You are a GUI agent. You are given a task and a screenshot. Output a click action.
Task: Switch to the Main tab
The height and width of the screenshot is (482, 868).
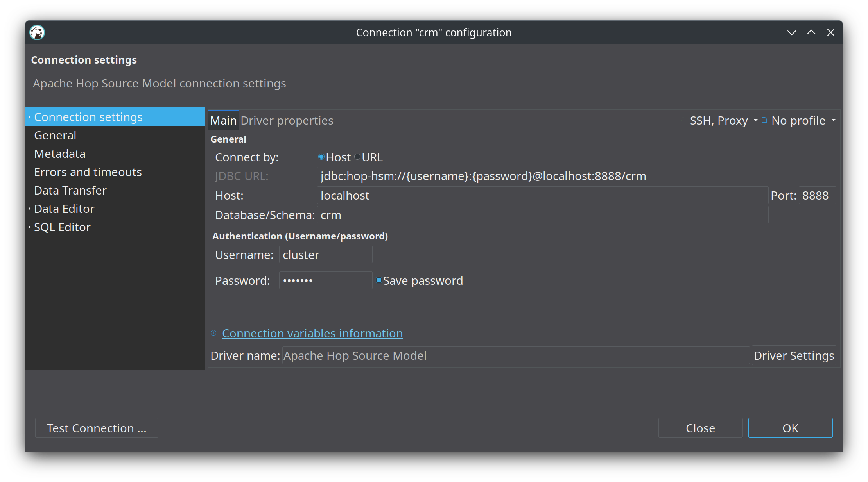[x=223, y=121]
